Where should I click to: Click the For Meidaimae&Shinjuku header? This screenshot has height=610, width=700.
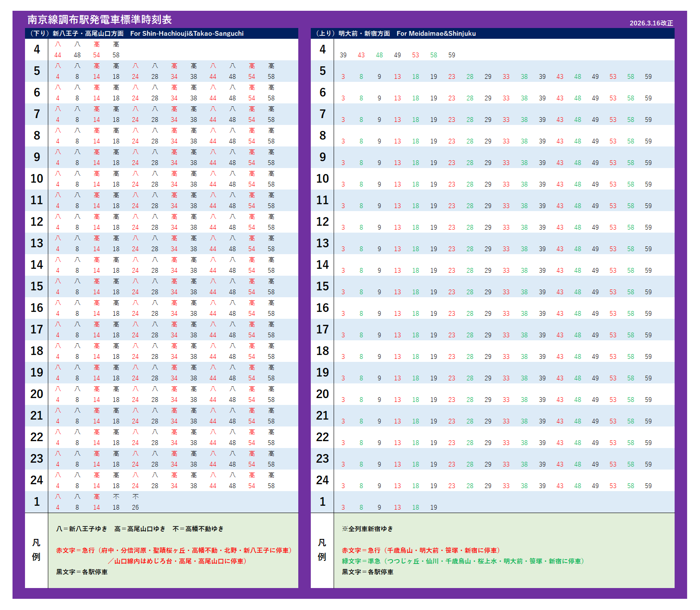click(x=436, y=34)
